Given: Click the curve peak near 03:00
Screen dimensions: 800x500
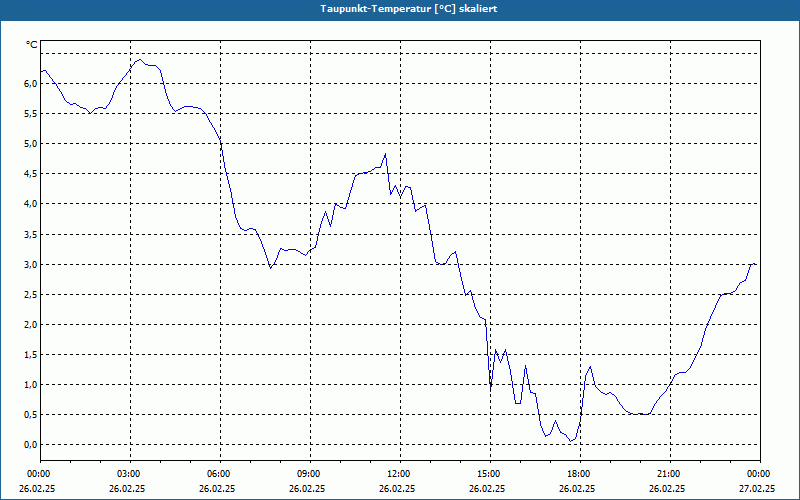Looking at the screenshot, I should coord(139,60).
